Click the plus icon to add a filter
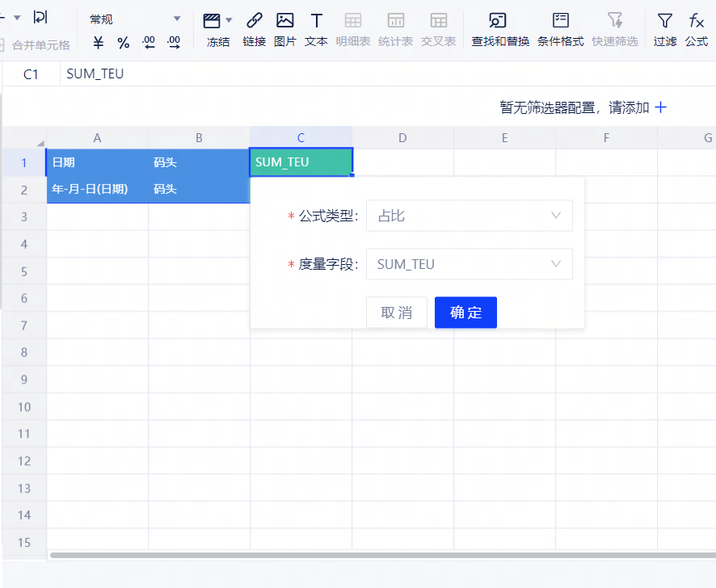716x588 pixels. coord(660,107)
